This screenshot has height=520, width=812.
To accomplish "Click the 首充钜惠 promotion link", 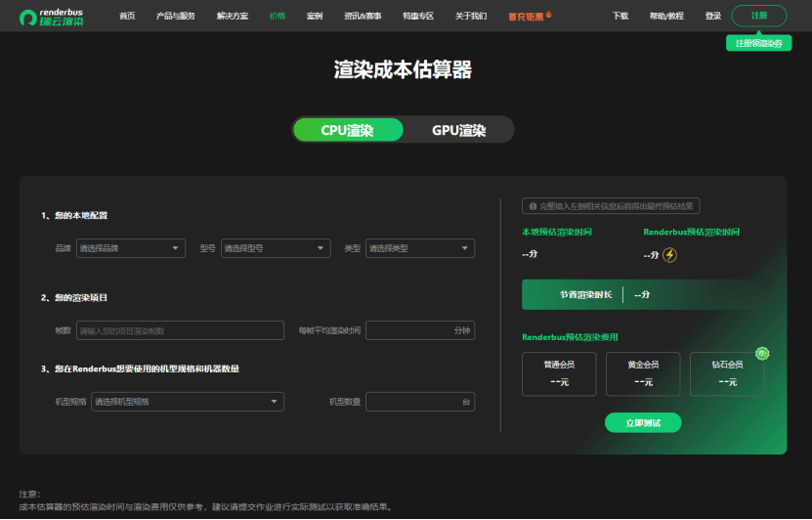I will coord(526,17).
